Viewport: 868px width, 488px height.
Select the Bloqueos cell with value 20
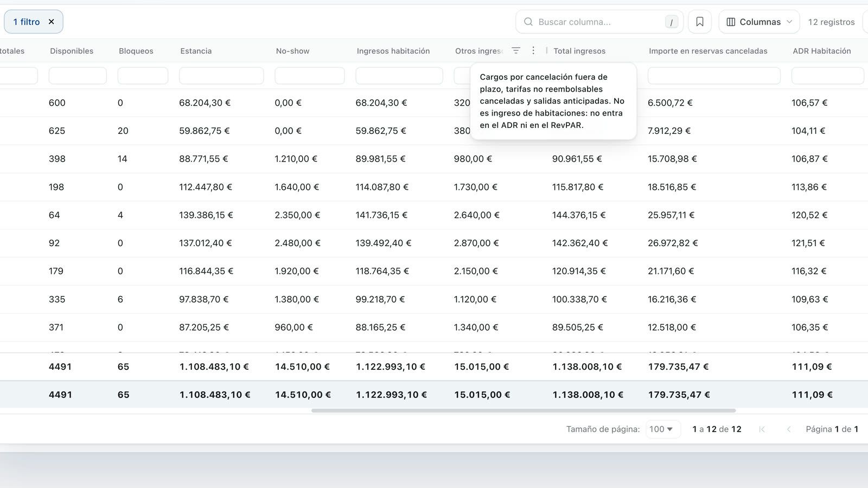click(x=123, y=131)
